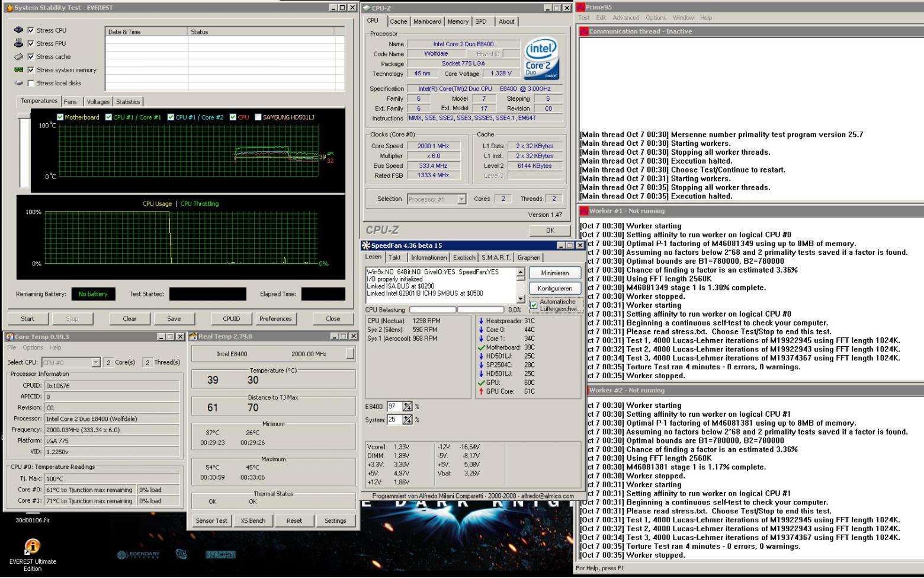Click the SpeedFan title bar fan icon

point(366,245)
